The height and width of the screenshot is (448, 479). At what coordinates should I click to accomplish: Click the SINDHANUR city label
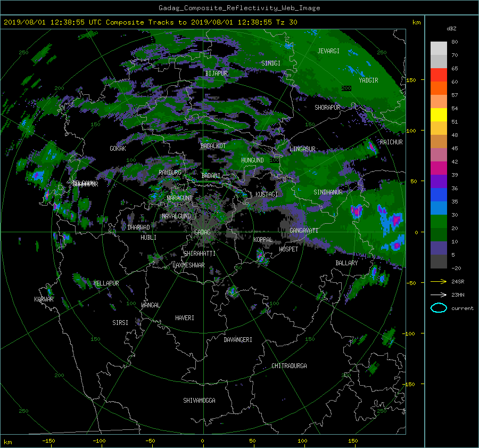click(x=328, y=192)
